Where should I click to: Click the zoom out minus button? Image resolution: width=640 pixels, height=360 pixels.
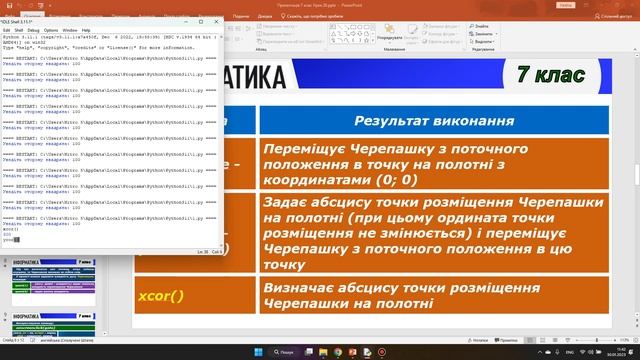pyautogui.click(x=578, y=340)
